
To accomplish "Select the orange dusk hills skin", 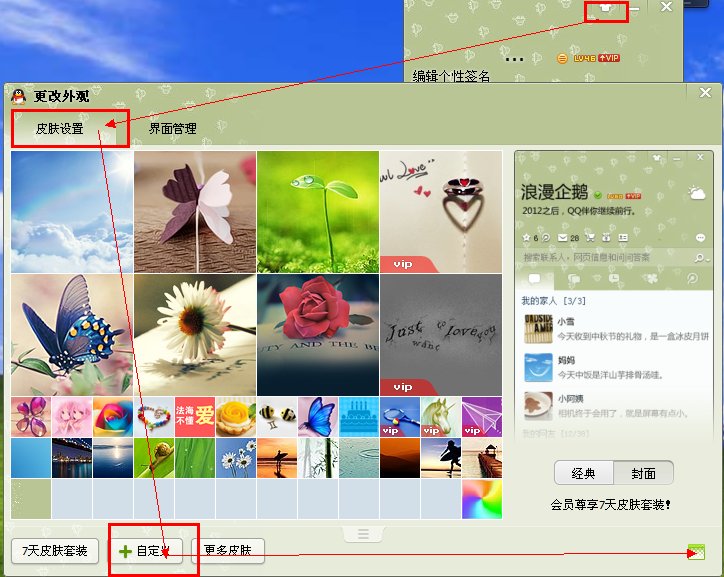I will 400,458.
